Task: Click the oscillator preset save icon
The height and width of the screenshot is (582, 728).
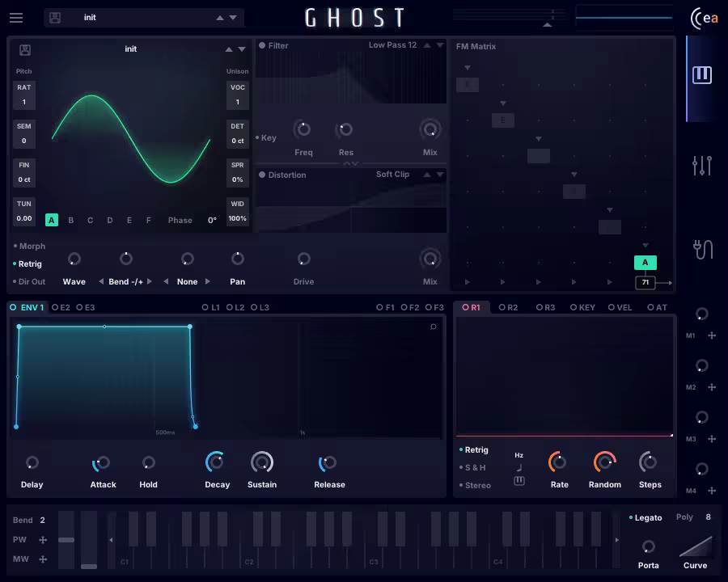Action: point(25,50)
